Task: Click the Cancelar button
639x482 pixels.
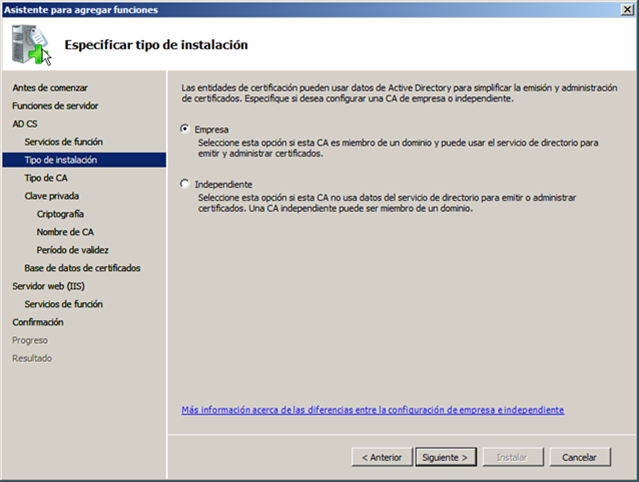Action: coord(579,457)
